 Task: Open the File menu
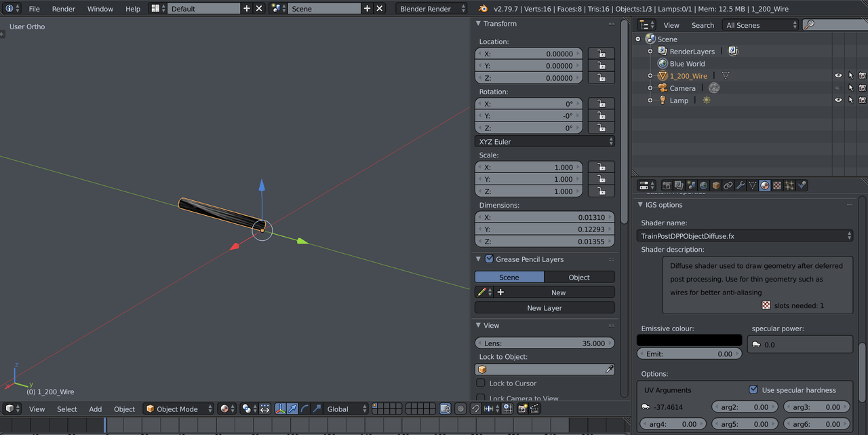[34, 9]
